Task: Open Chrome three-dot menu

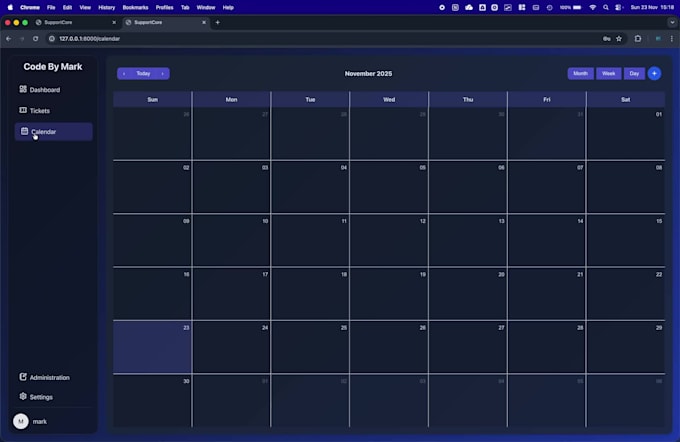Action: [x=672, y=39]
